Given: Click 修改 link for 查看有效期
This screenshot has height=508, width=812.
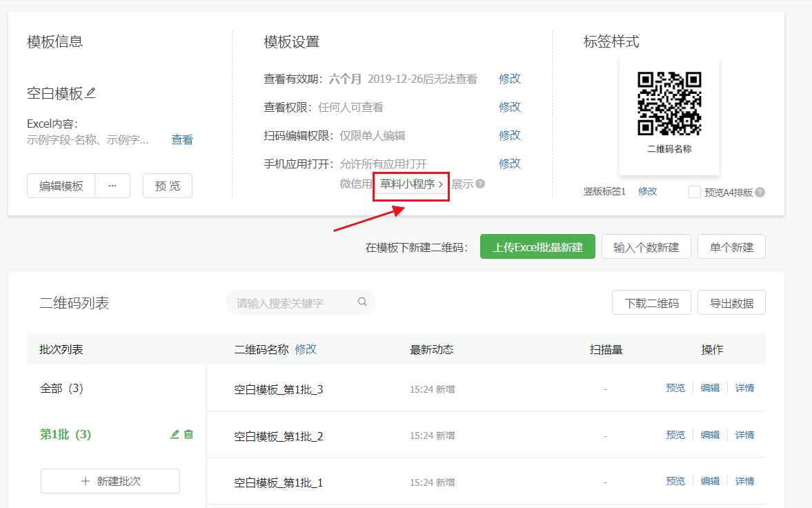Looking at the screenshot, I should [x=509, y=79].
